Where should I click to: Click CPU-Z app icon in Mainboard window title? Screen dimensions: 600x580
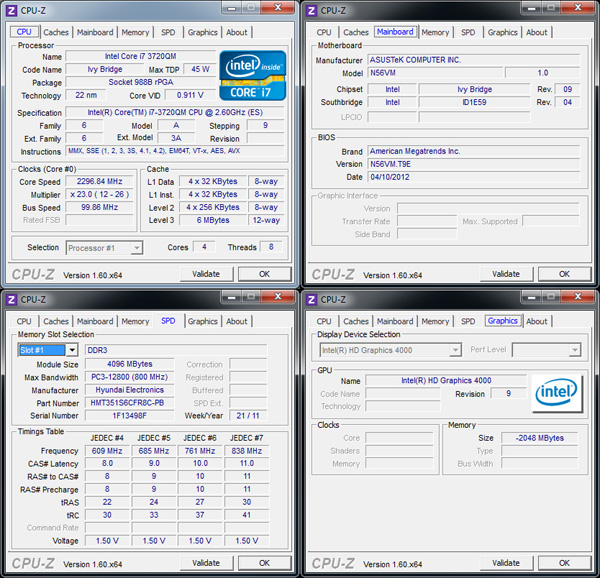(x=311, y=11)
